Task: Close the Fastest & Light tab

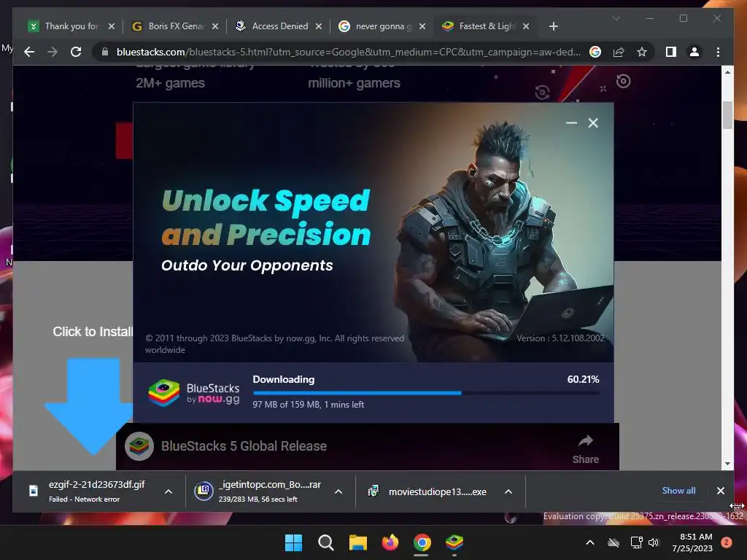Action: click(x=526, y=26)
